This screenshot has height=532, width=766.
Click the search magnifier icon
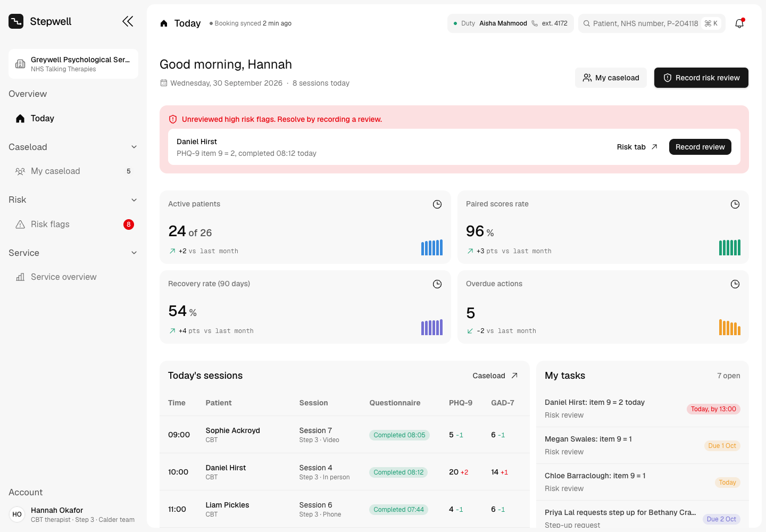coord(587,23)
